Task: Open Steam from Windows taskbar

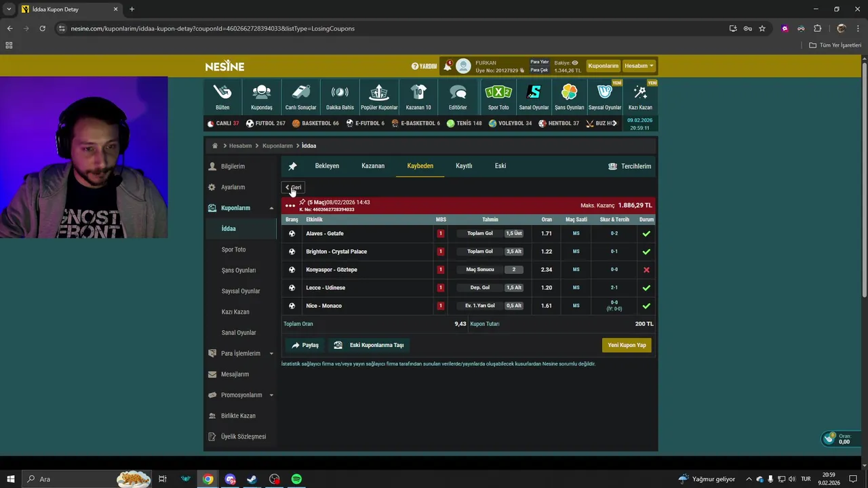Action: [252, 479]
